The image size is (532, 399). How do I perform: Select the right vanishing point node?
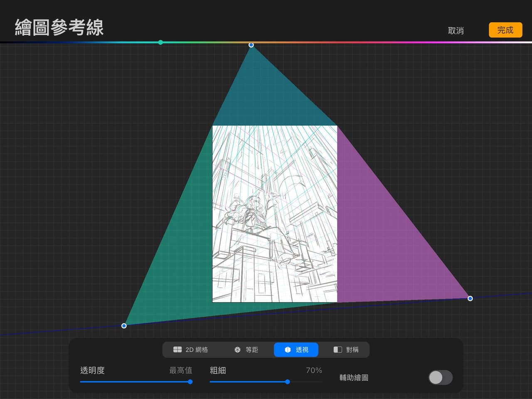pos(470,298)
